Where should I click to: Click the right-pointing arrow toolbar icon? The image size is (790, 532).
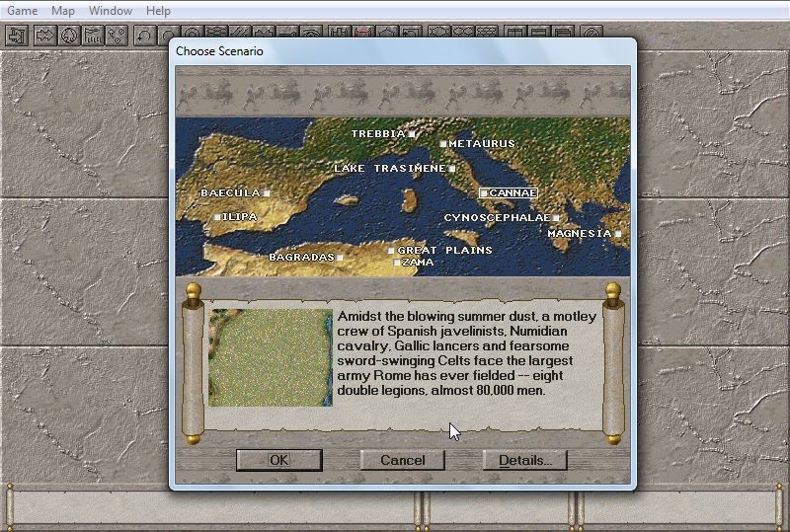(x=44, y=36)
